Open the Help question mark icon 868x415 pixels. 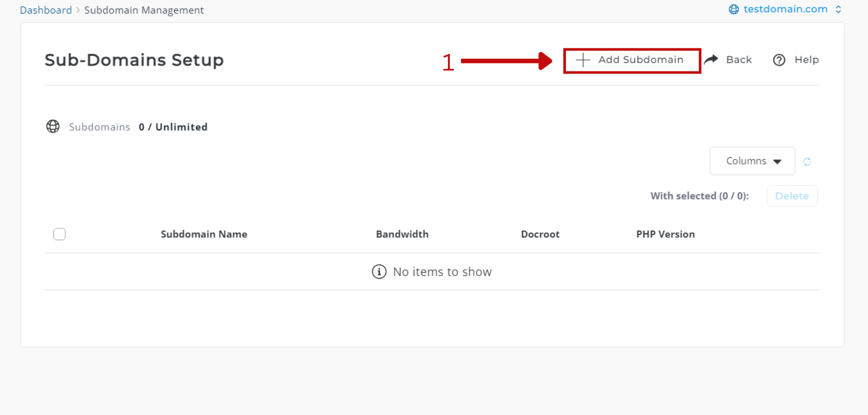(x=779, y=60)
